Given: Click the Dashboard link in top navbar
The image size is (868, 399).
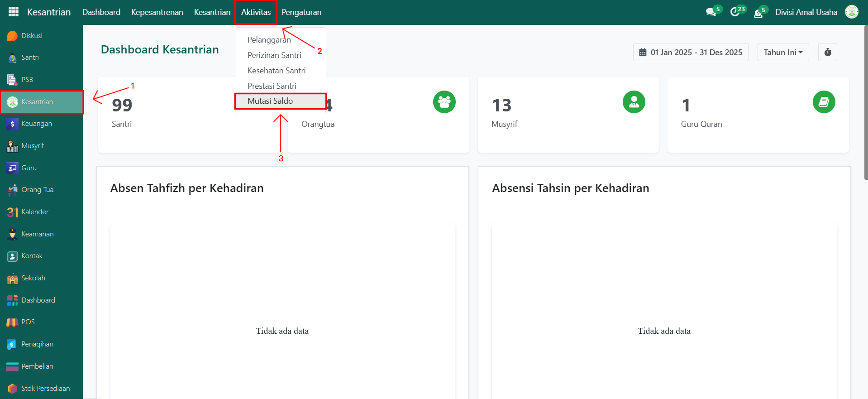Looking at the screenshot, I should coord(101,12).
